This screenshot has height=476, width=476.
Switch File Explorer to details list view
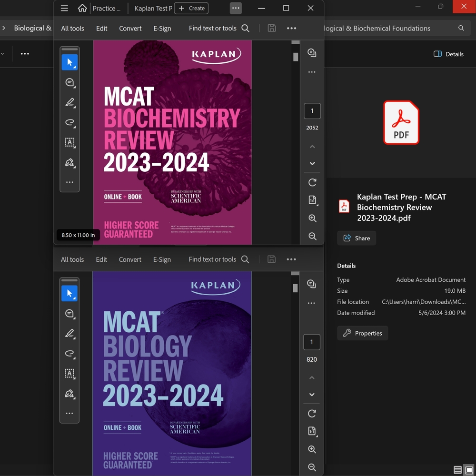[x=457, y=470]
